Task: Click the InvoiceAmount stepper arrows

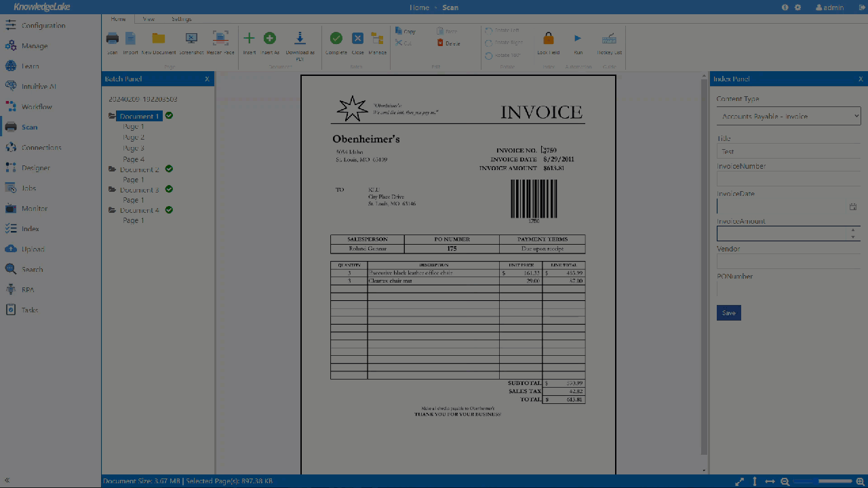Action: click(x=853, y=233)
